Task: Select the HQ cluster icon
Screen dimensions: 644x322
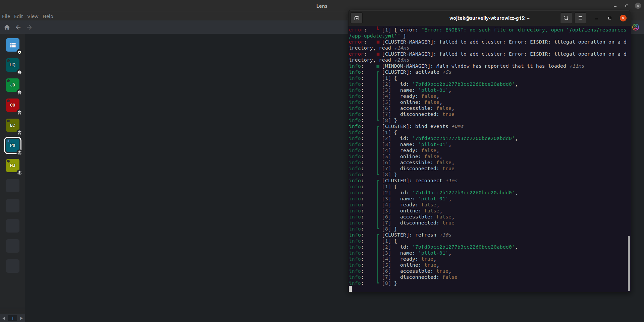Action: coord(13,65)
